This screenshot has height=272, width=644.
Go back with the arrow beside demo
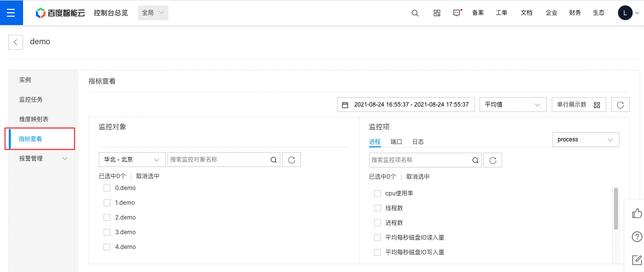[x=16, y=42]
